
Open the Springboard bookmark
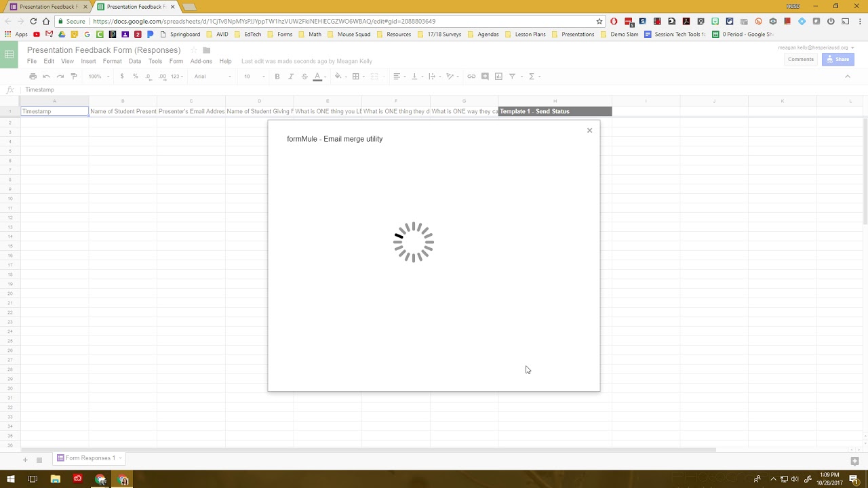pos(180,34)
